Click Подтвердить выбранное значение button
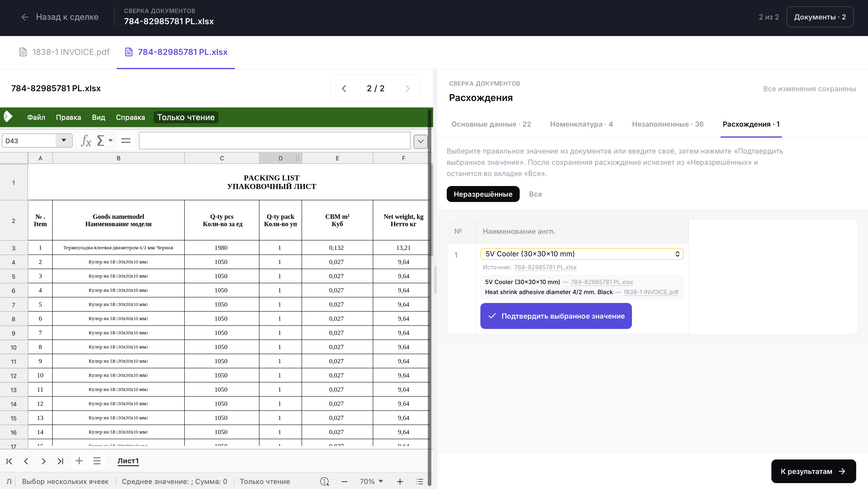This screenshot has height=489, width=868. click(x=556, y=316)
